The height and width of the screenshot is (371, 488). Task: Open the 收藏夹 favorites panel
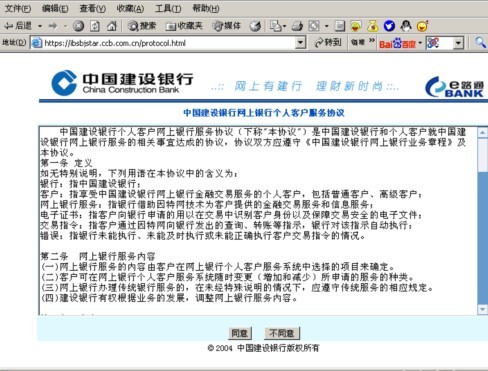tap(184, 26)
